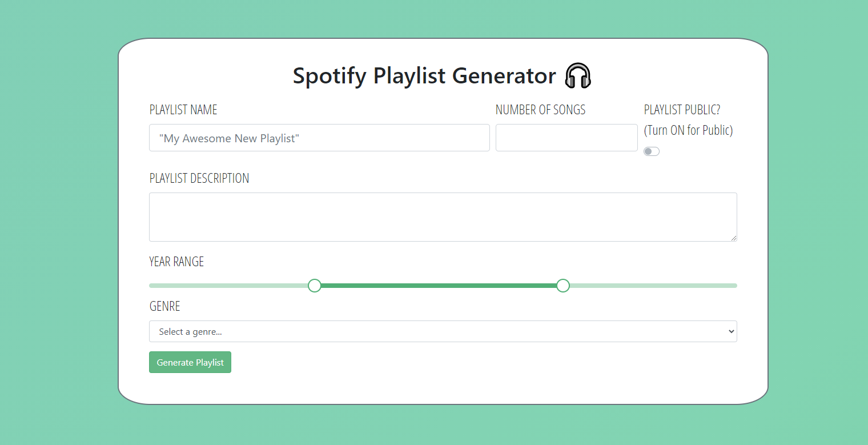The width and height of the screenshot is (868, 445).
Task: Focus the Number of Songs input
Action: point(566,138)
